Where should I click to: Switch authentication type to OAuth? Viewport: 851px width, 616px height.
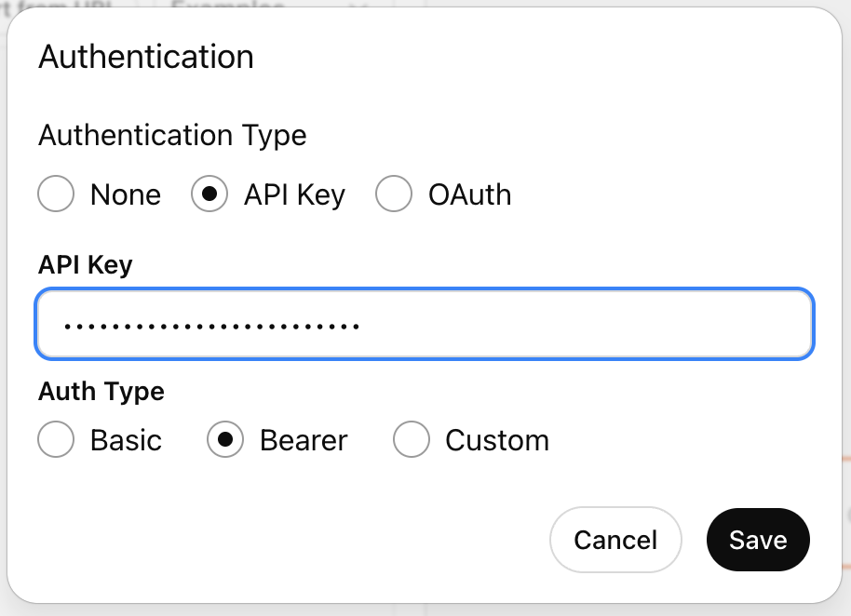(394, 194)
